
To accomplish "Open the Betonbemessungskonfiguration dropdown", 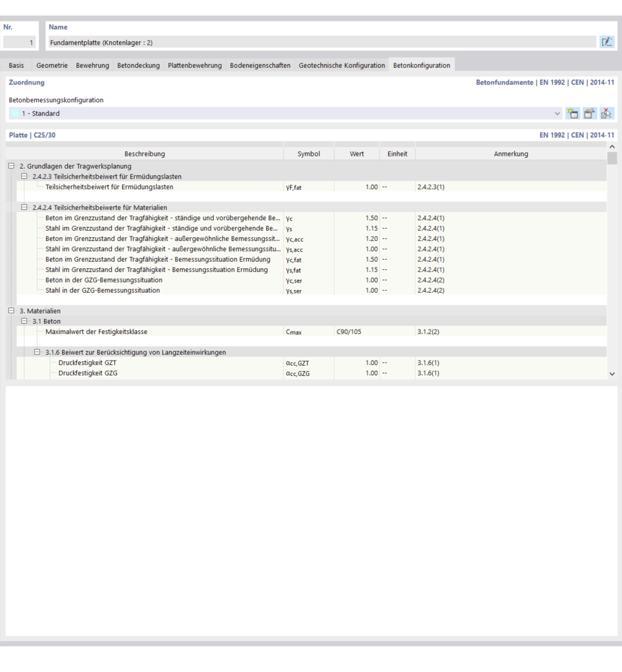I will coord(557,113).
